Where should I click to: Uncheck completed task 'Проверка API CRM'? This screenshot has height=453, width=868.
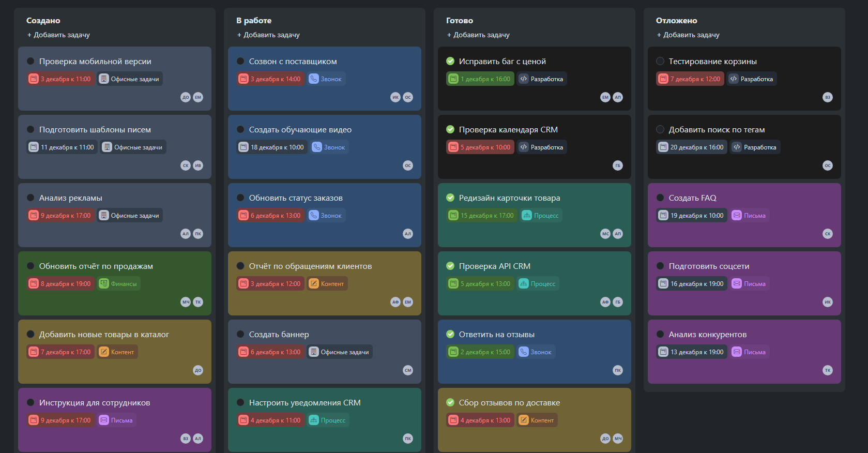click(x=450, y=266)
